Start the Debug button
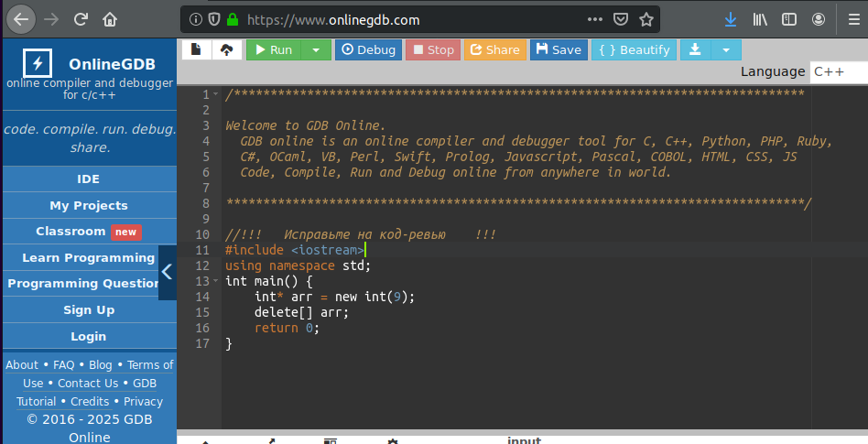 pyautogui.click(x=369, y=49)
